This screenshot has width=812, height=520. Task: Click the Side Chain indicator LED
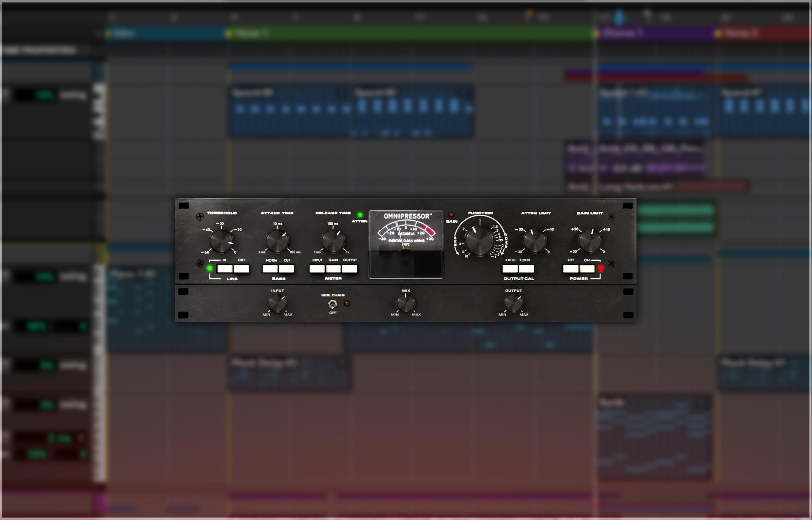click(347, 303)
